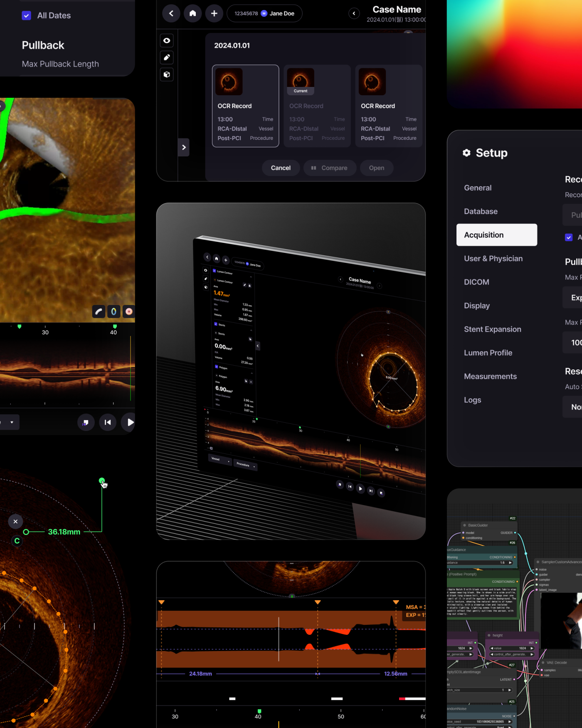Click the back arrow button in top toolbar

pos(171,13)
